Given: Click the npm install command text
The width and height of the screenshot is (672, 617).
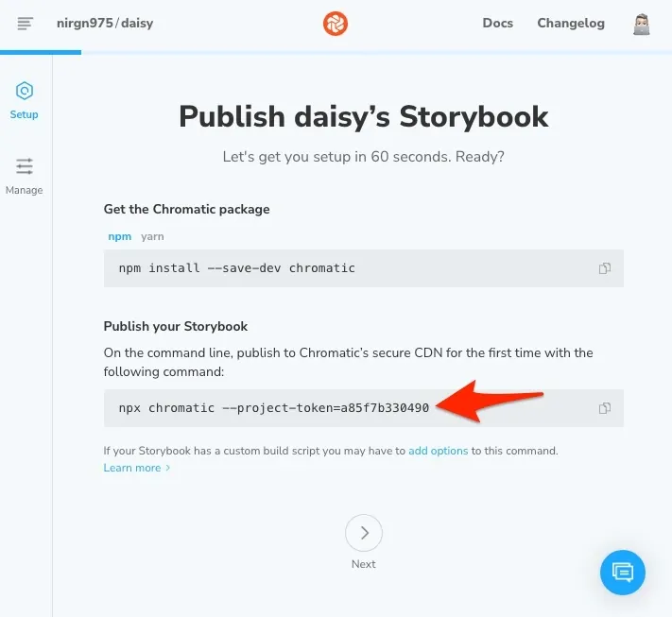Looking at the screenshot, I should click(x=237, y=268).
